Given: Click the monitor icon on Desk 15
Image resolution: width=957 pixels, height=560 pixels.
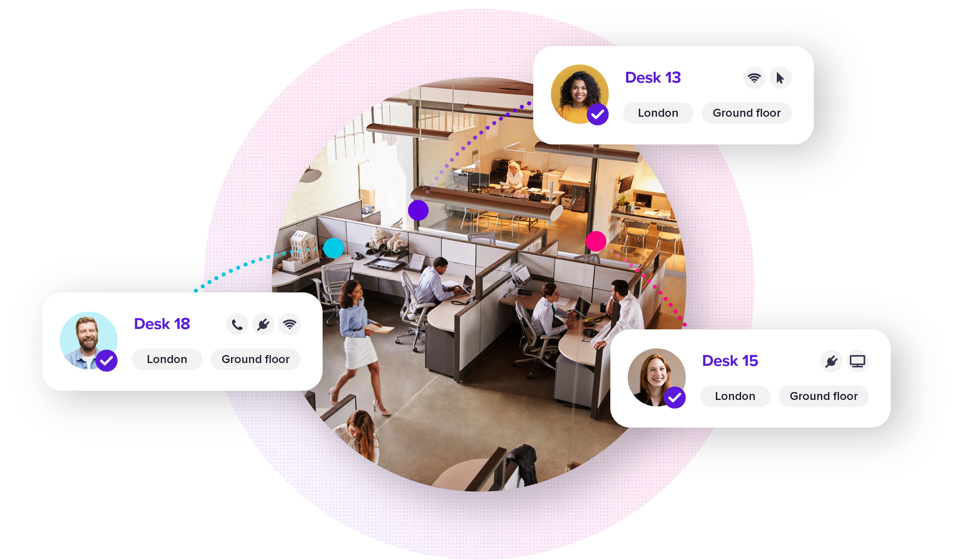Looking at the screenshot, I should pos(861,361).
